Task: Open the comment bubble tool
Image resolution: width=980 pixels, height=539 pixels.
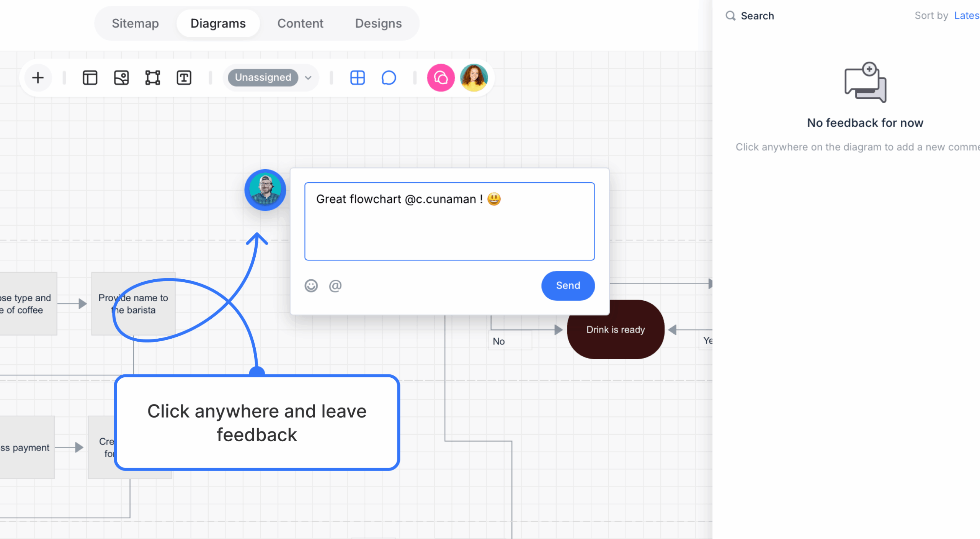Action: point(389,78)
